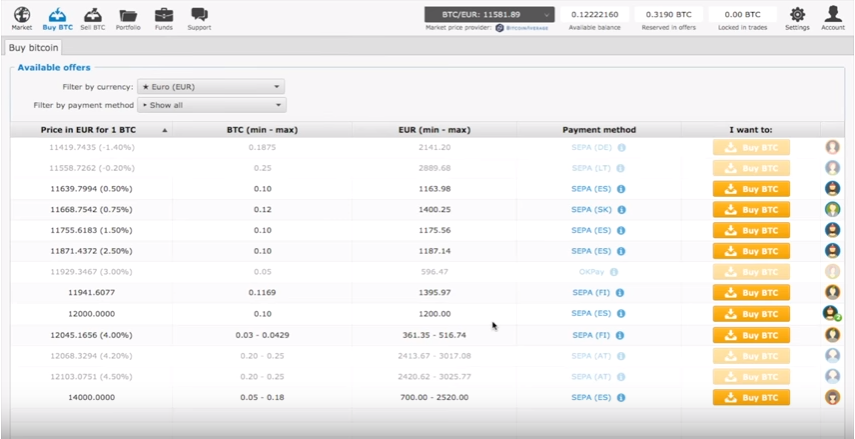Click trader avatar in the 12045.1656 row
Screen dimensions: 855x439
pos(832,335)
